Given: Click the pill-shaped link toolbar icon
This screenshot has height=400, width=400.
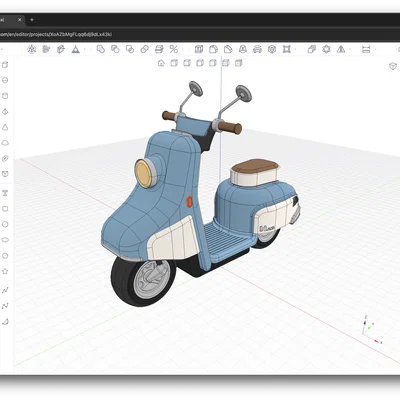Looking at the screenshot, I should (x=144, y=49).
